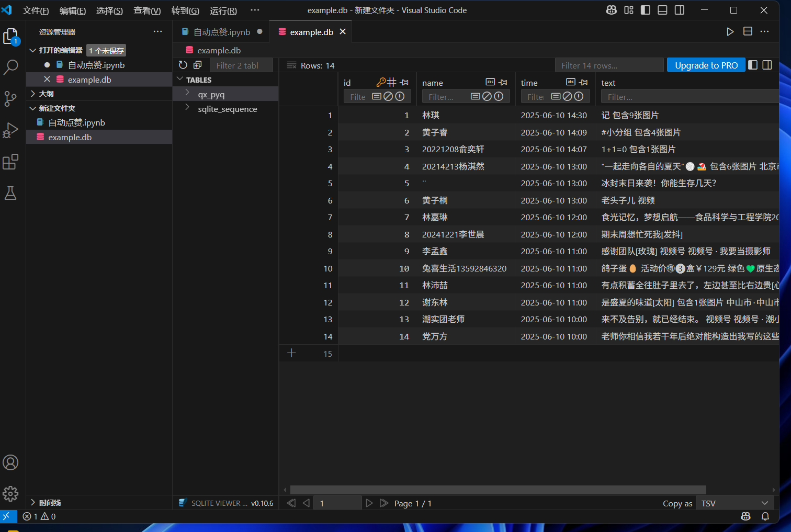Image resolution: width=791 pixels, height=532 pixels.
Task: Toggle the secondary side bar in title bar
Action: point(680,10)
